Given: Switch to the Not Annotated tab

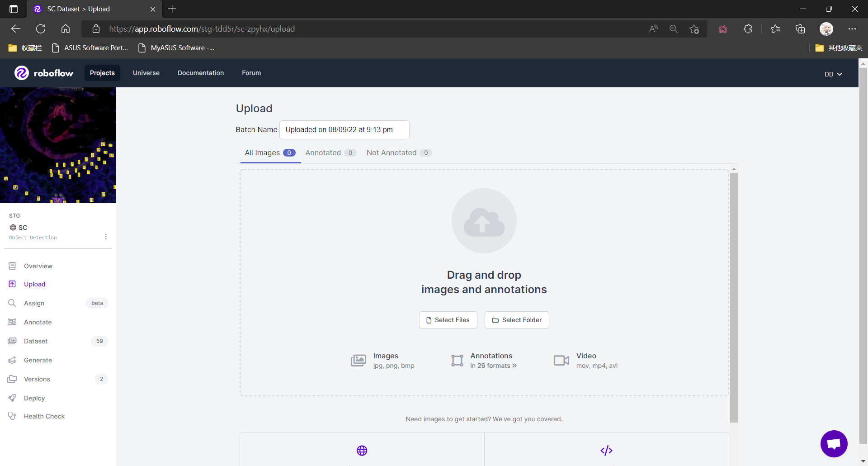Looking at the screenshot, I should 392,152.
